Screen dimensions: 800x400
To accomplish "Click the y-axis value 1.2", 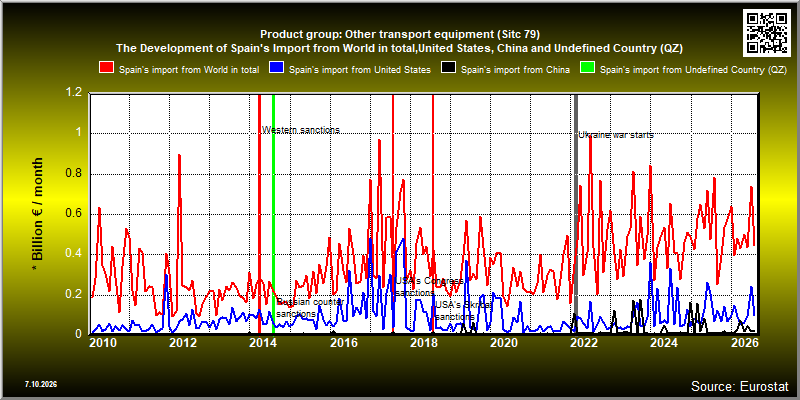I will click(75, 93).
